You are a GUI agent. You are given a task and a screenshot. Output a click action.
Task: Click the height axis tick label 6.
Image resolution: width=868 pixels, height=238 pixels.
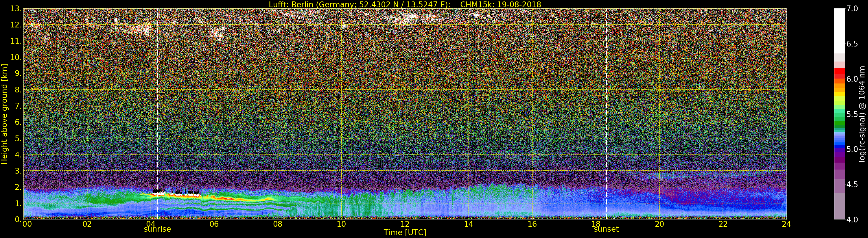point(18,122)
